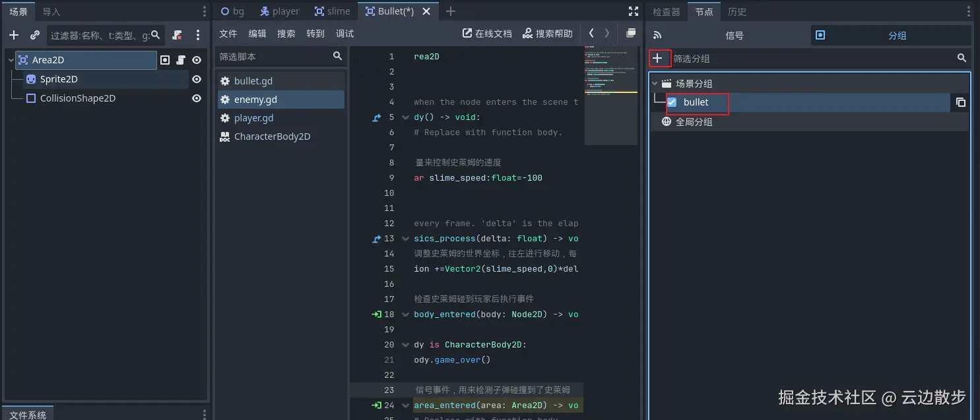Click the add new node plus icon
The image size is (980, 420).
pos(14,35)
